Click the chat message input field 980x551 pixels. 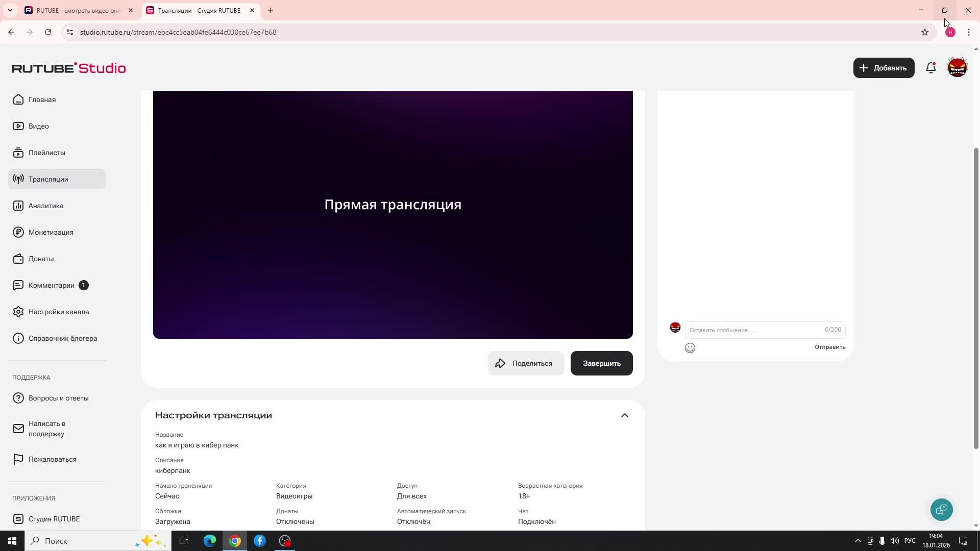point(754,330)
